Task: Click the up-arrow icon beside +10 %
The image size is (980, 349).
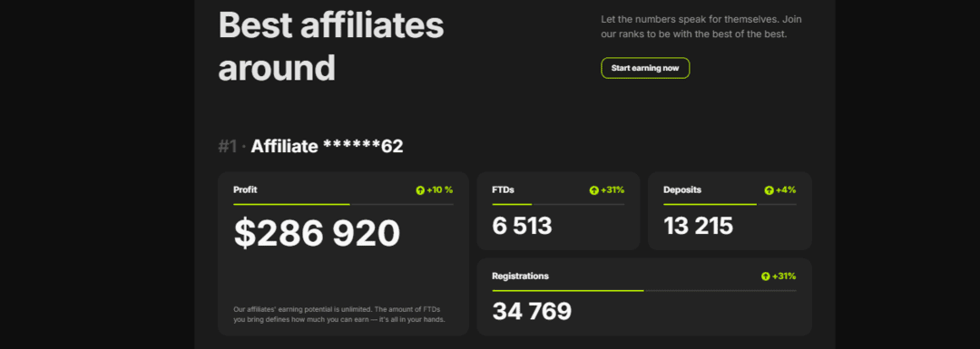Action: click(420, 190)
